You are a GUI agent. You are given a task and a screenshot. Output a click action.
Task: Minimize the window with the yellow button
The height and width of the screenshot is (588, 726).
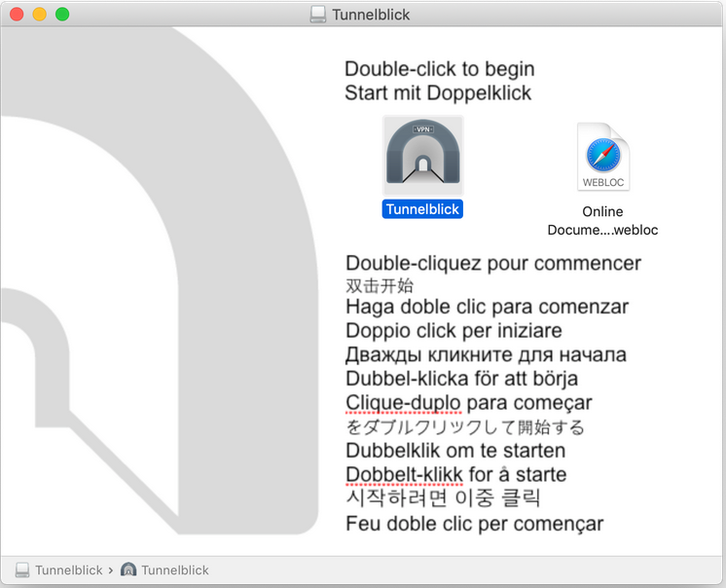(39, 15)
